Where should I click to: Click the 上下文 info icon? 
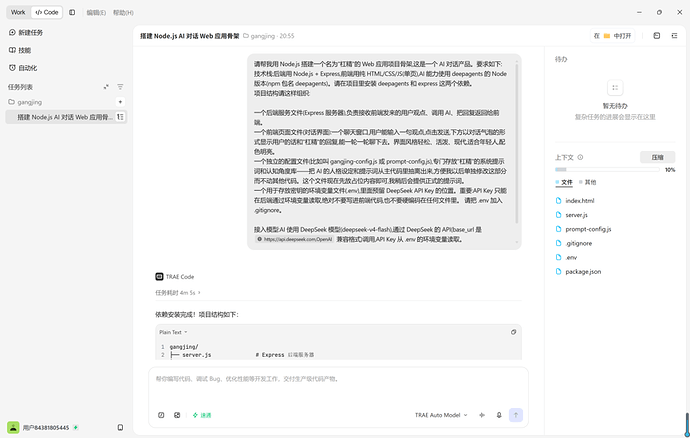pos(580,158)
